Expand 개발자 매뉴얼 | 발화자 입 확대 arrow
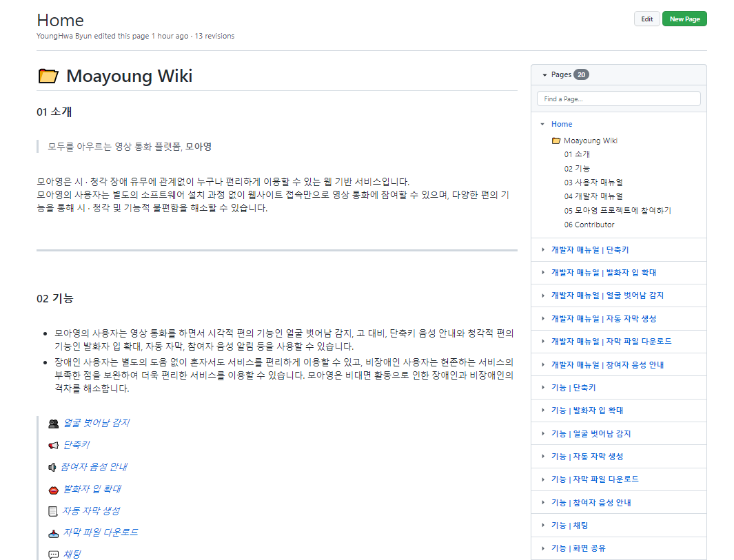This screenshot has width=734, height=560. coord(543,273)
